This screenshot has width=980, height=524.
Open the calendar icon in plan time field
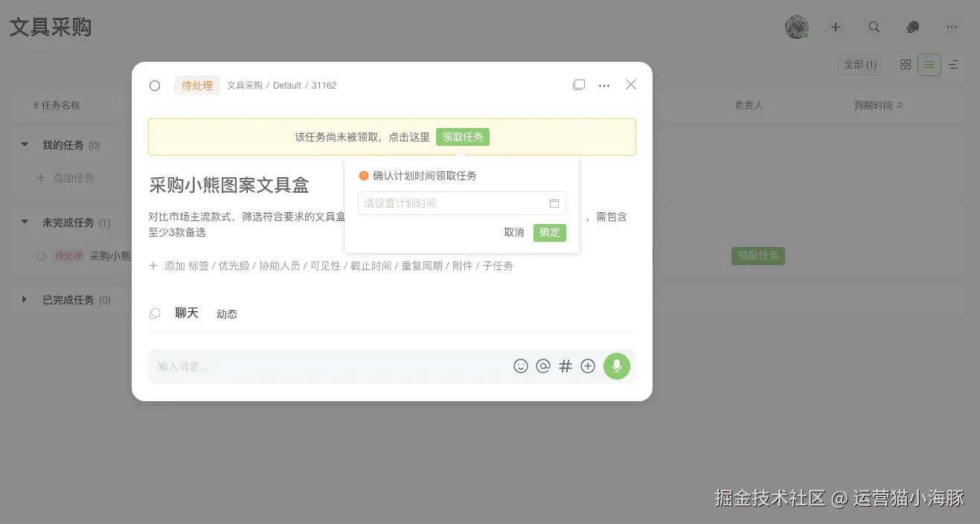point(554,203)
